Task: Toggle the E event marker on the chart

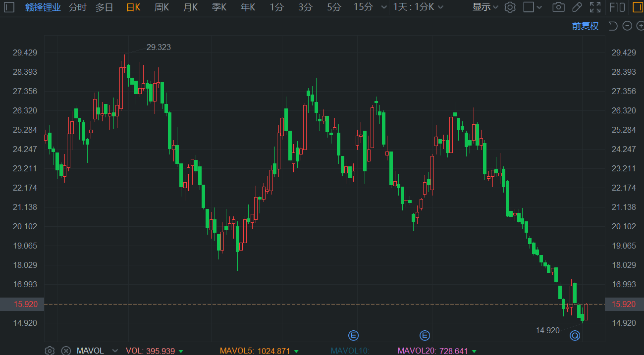Action: point(354,335)
